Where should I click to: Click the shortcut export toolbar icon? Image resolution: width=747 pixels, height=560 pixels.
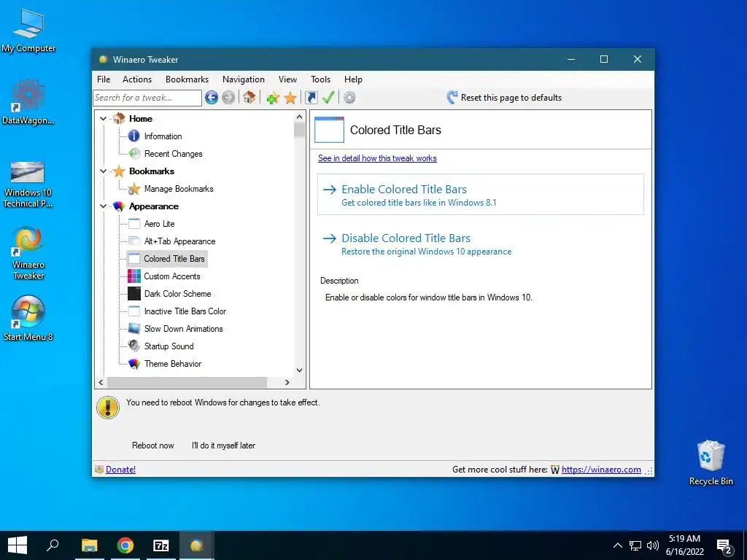[311, 98]
